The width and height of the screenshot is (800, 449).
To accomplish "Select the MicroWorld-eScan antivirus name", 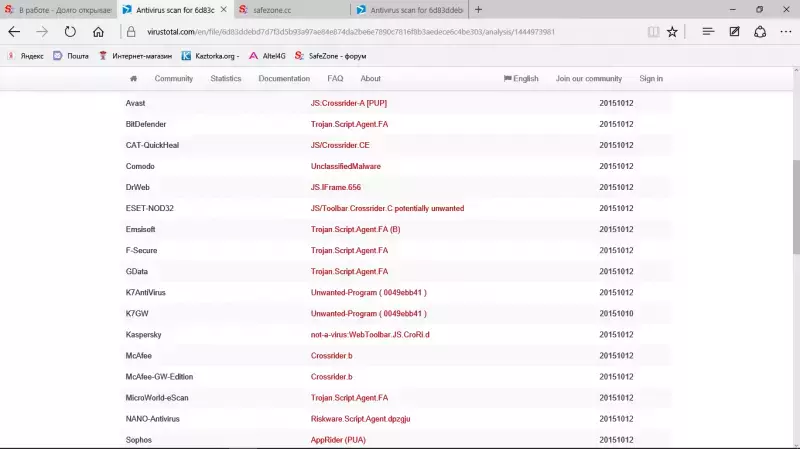I will pyautogui.click(x=157, y=397).
